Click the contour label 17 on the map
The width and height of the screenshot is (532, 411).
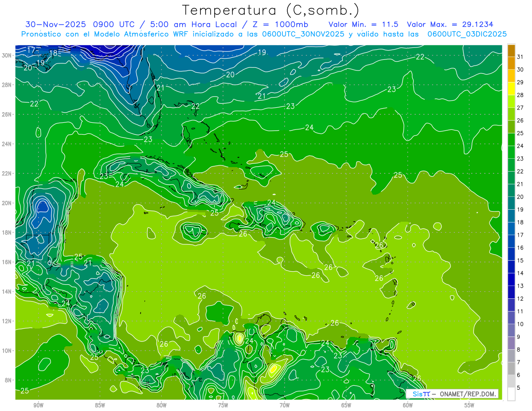(x=31, y=50)
